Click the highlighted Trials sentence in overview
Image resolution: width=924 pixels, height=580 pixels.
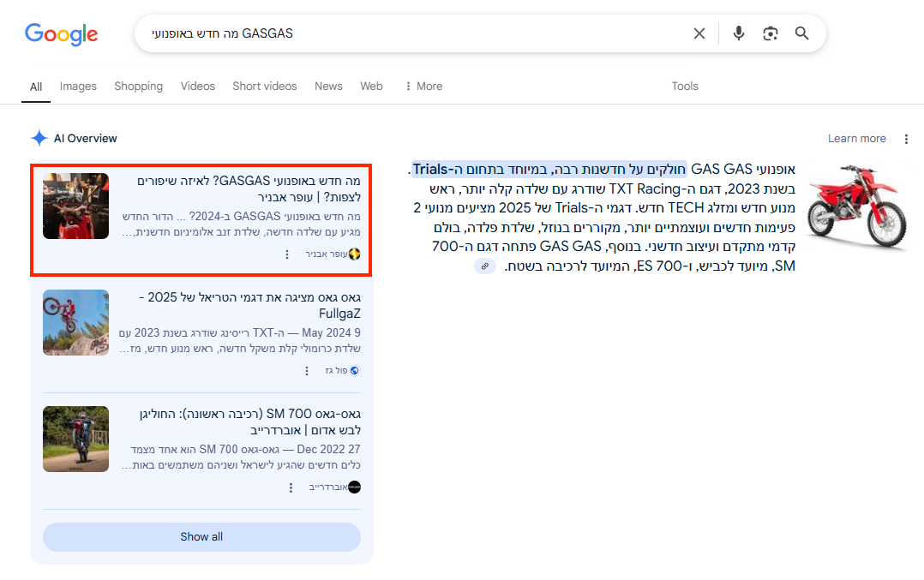point(549,170)
